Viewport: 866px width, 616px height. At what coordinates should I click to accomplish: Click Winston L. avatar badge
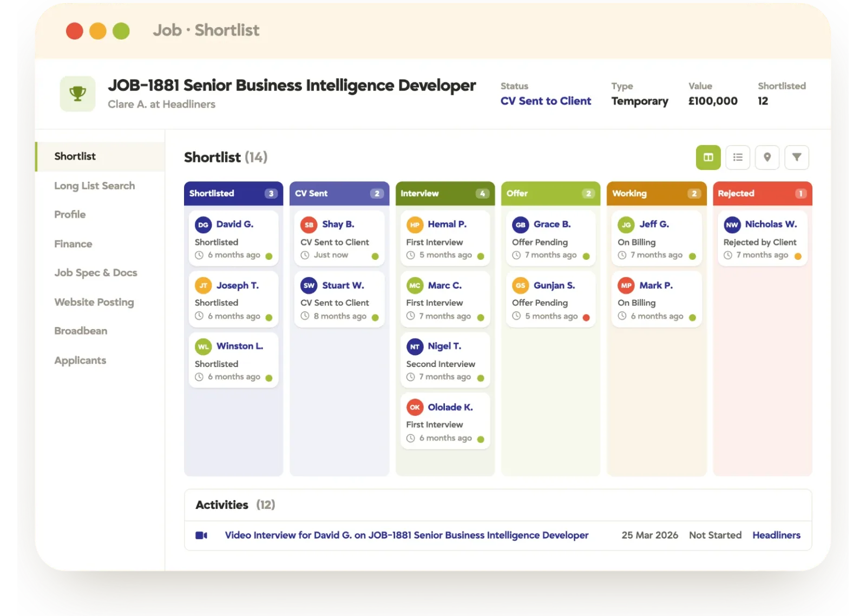(x=203, y=346)
